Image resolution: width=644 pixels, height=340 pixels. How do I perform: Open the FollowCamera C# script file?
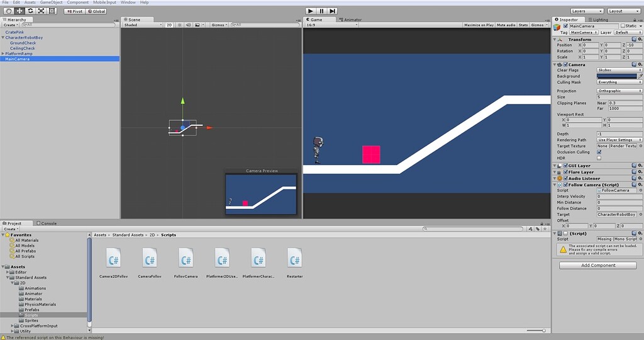(x=186, y=263)
